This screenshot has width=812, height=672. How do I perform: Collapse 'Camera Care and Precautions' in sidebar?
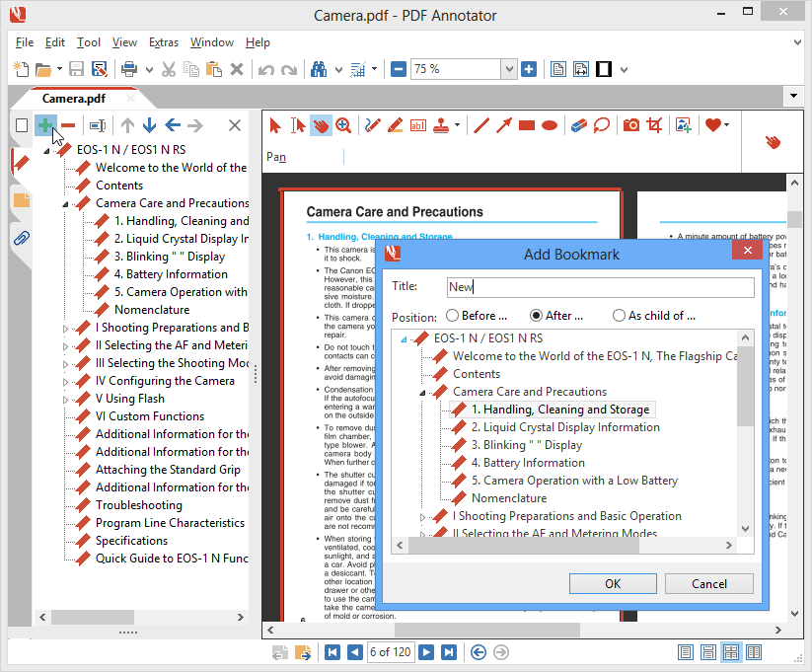click(66, 204)
